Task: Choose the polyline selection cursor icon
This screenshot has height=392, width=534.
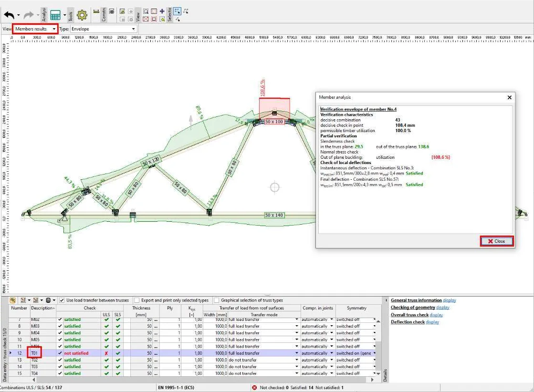Action: [x=186, y=11]
